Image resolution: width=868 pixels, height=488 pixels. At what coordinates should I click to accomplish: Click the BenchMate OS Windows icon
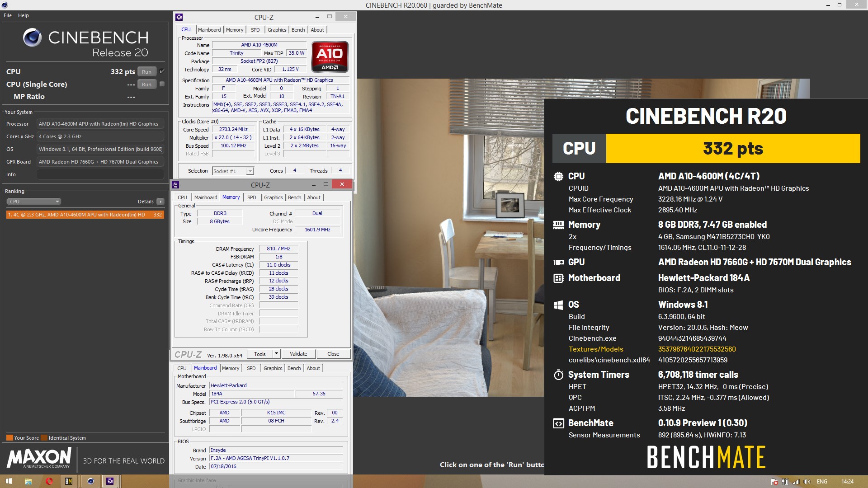[x=558, y=305]
